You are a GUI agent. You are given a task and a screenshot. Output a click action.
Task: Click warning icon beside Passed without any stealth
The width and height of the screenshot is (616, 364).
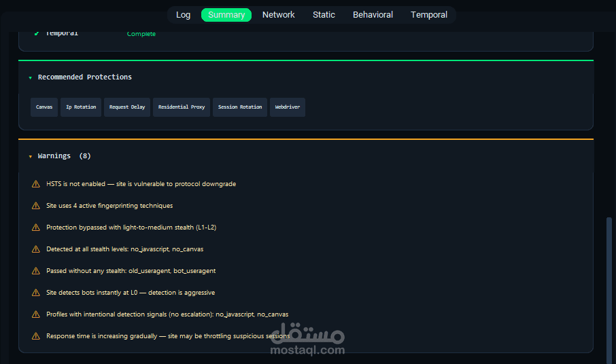(x=36, y=271)
